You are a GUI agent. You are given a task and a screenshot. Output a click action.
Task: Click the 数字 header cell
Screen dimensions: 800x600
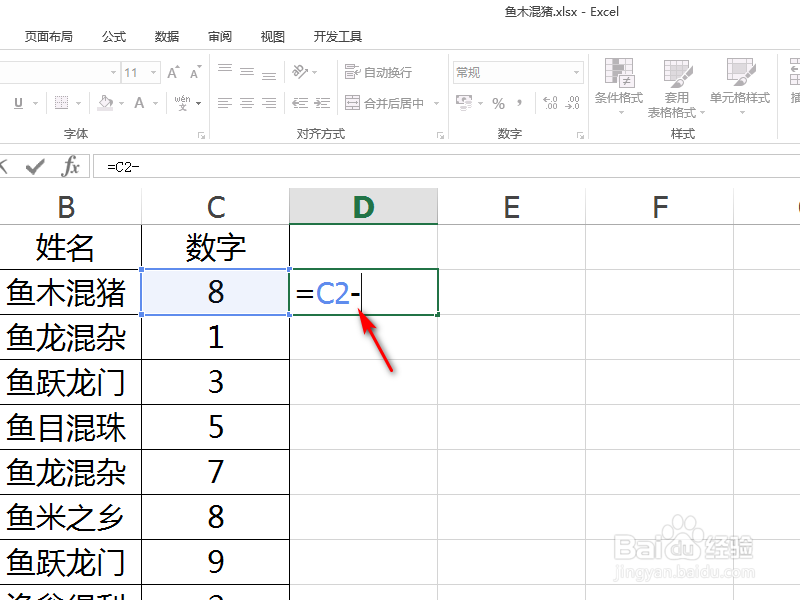pos(216,247)
